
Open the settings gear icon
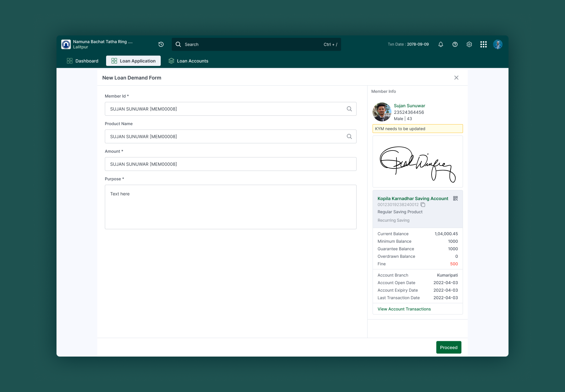point(469,44)
